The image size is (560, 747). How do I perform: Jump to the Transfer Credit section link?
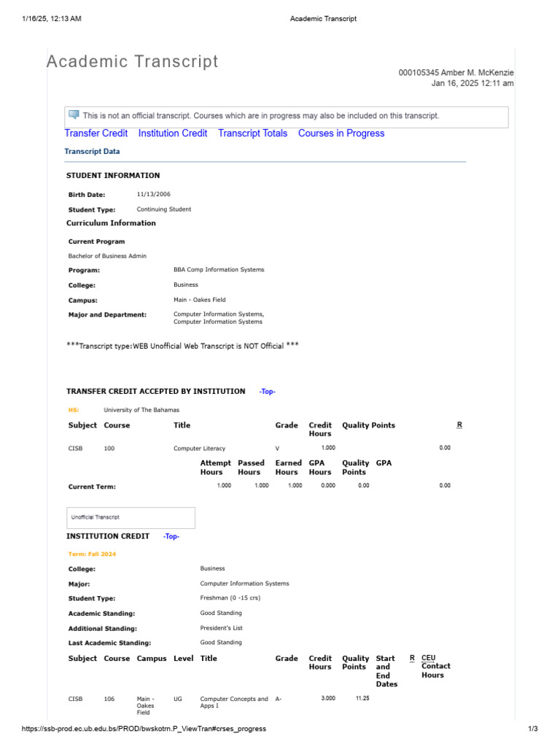point(96,133)
